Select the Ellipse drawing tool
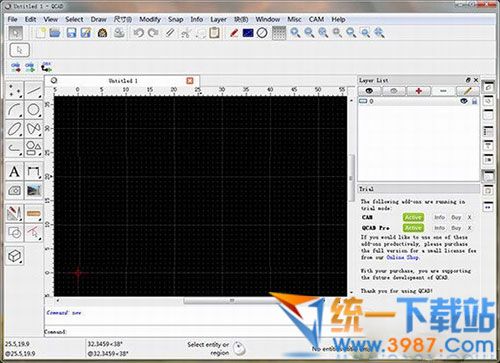Viewport: 500px width, 363px height. [14, 129]
